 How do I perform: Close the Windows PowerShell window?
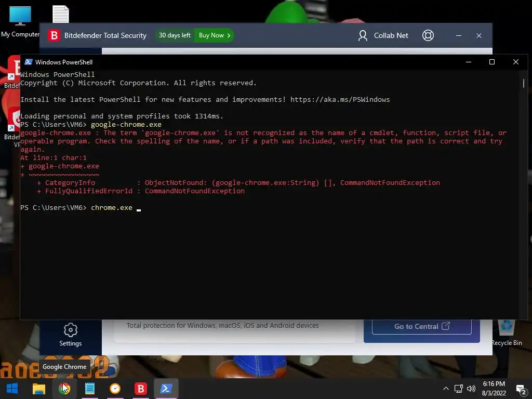click(516, 62)
